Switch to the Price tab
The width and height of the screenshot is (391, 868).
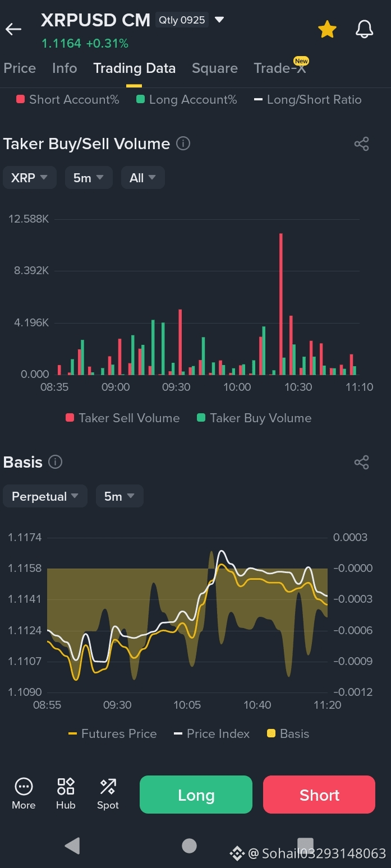tap(20, 68)
